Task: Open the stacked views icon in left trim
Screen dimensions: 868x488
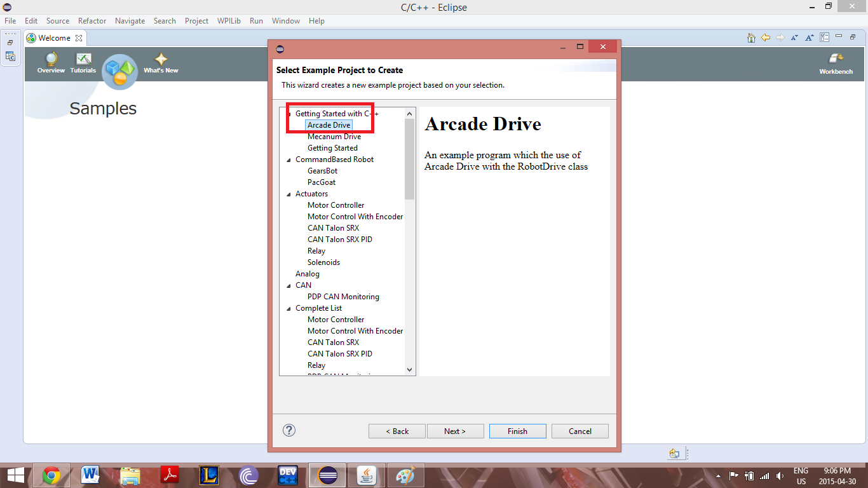Action: [x=10, y=57]
